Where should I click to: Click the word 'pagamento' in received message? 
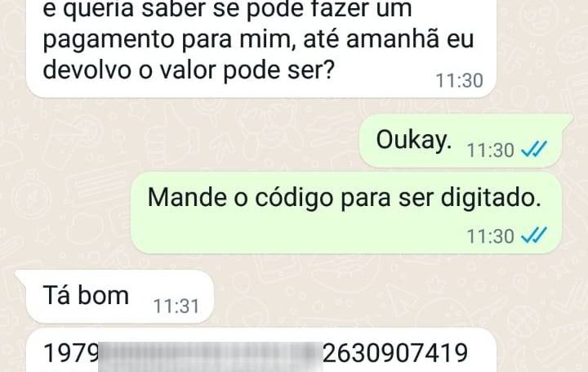pyautogui.click(x=109, y=41)
